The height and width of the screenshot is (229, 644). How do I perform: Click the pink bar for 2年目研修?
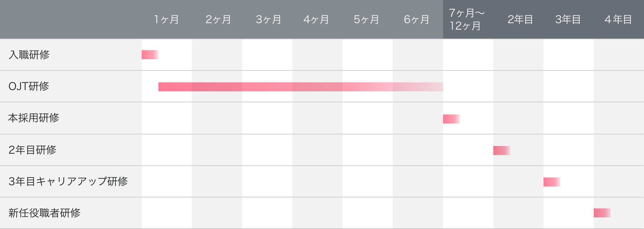tap(501, 150)
